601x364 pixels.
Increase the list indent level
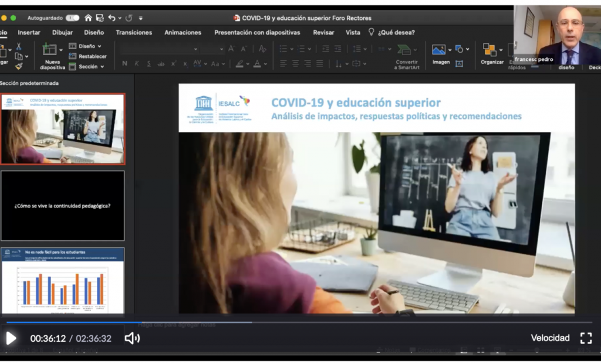(x=337, y=49)
